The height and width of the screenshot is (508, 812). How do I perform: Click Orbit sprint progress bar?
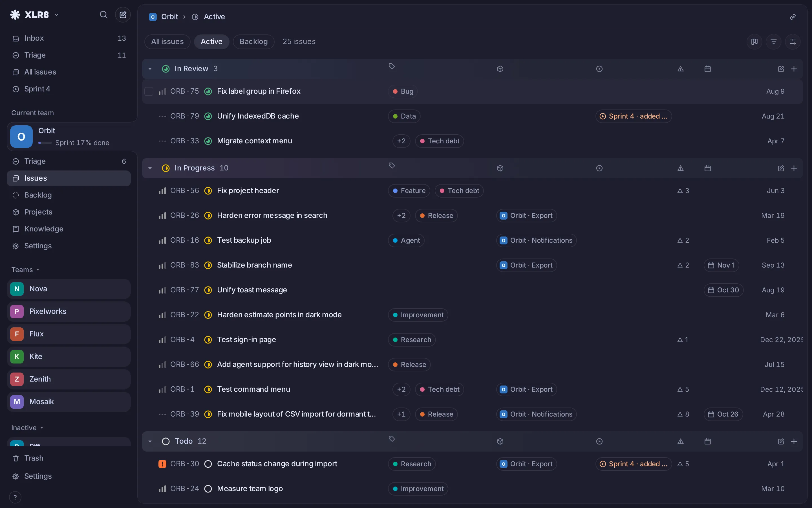(x=45, y=143)
